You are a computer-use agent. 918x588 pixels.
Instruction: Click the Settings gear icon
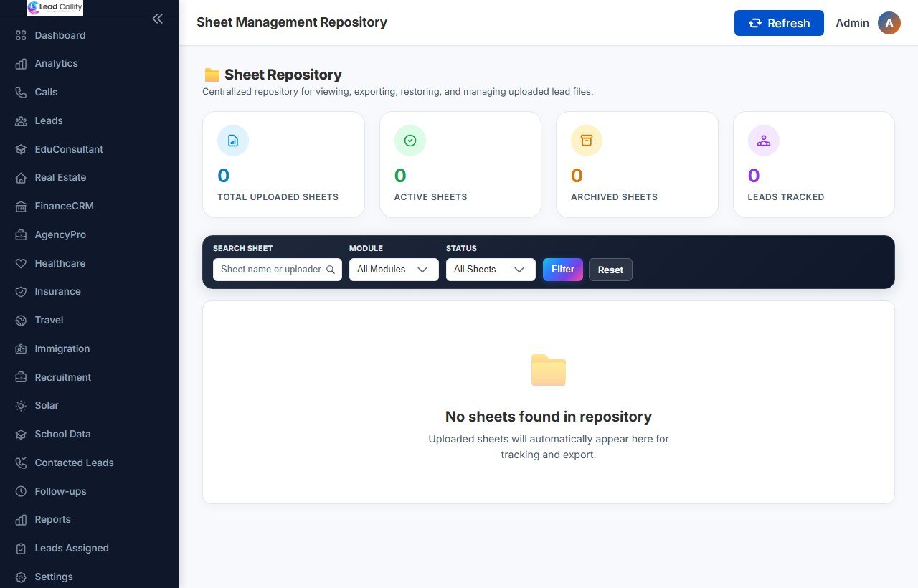21,577
